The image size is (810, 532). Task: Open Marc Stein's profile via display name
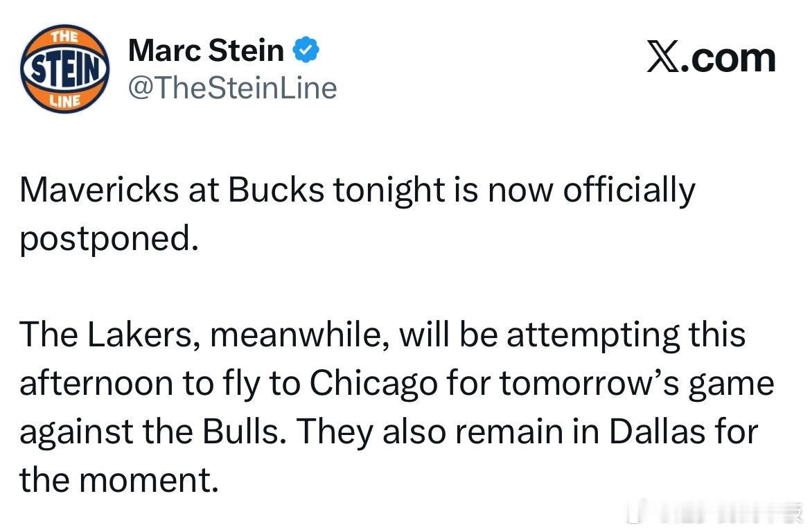(206, 51)
